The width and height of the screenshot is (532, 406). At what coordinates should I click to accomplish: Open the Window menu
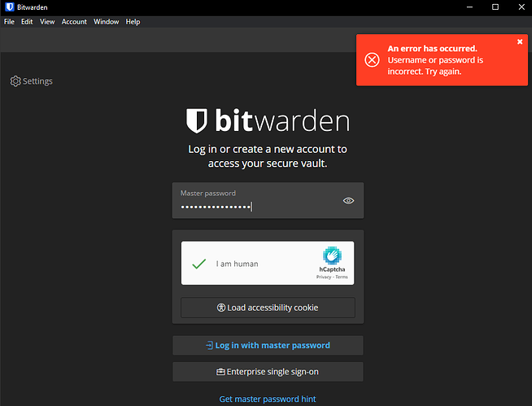107,22
